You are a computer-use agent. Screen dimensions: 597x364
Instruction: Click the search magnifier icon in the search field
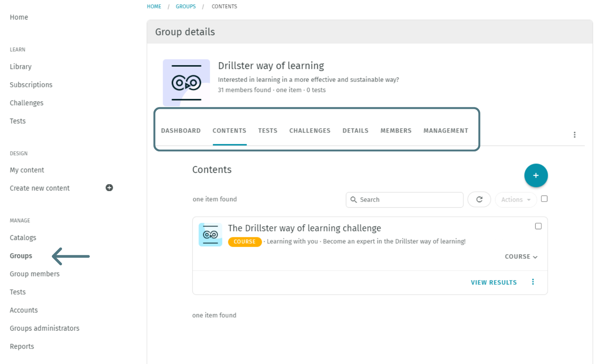pos(354,200)
